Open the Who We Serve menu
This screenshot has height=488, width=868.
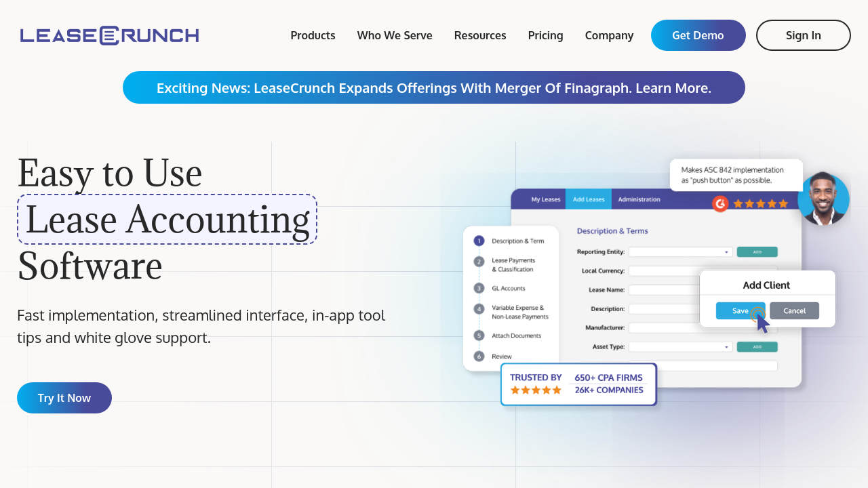click(x=395, y=35)
